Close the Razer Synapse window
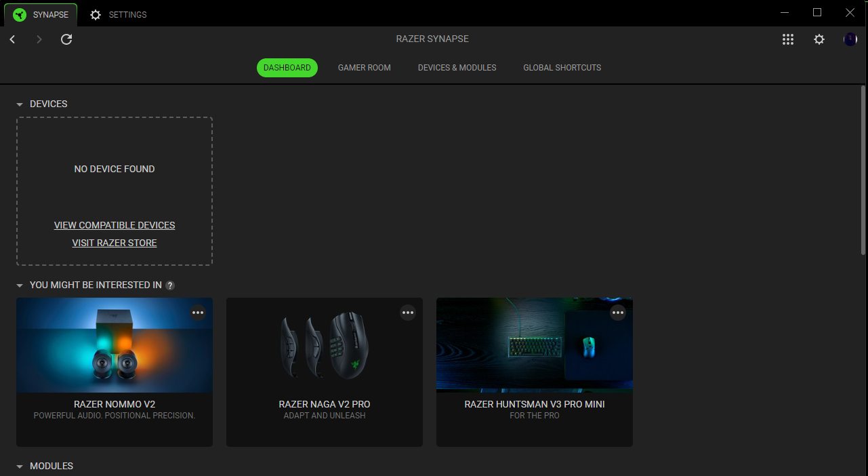868x476 pixels. coord(850,13)
